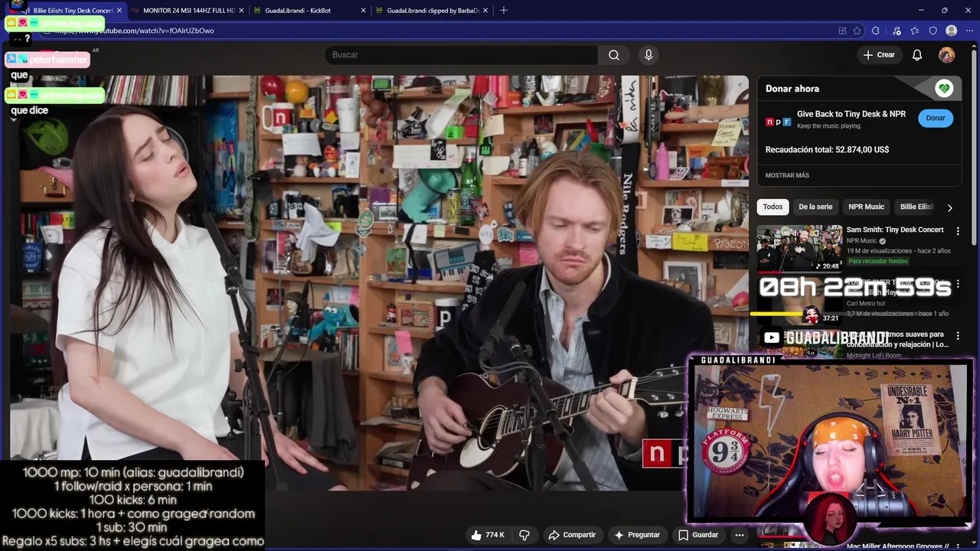Like the video with 774 K thumbs up
The width and height of the screenshot is (980, 551).
488,535
